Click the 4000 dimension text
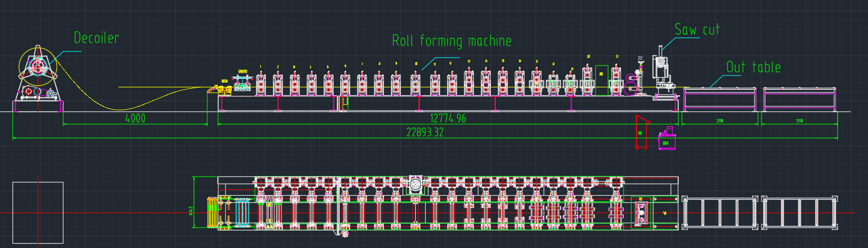 tap(135, 118)
